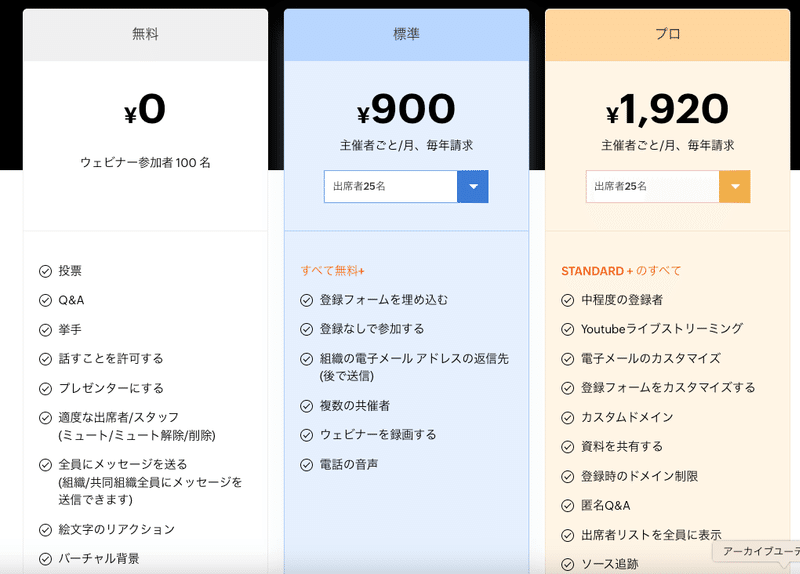The image size is (800, 574).
Task: Click check icon beside プレゼンターにする
Action: click(x=45, y=388)
